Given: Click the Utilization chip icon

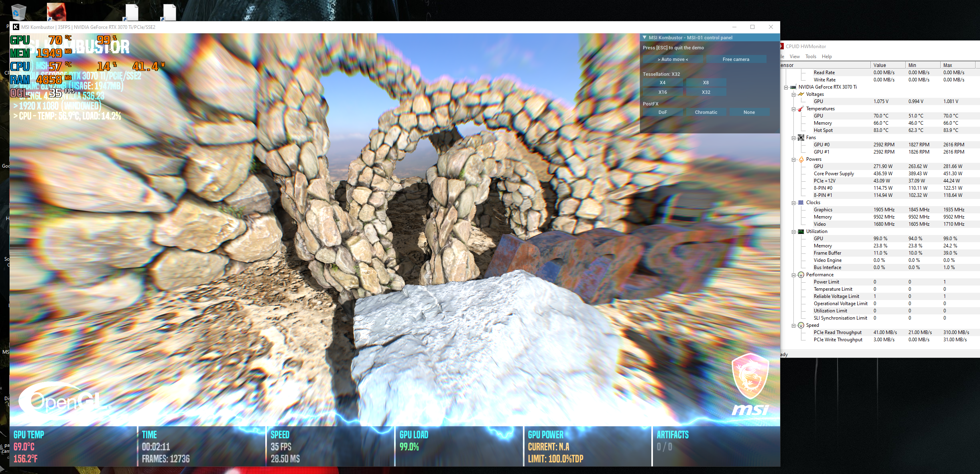Looking at the screenshot, I should click(x=801, y=231).
